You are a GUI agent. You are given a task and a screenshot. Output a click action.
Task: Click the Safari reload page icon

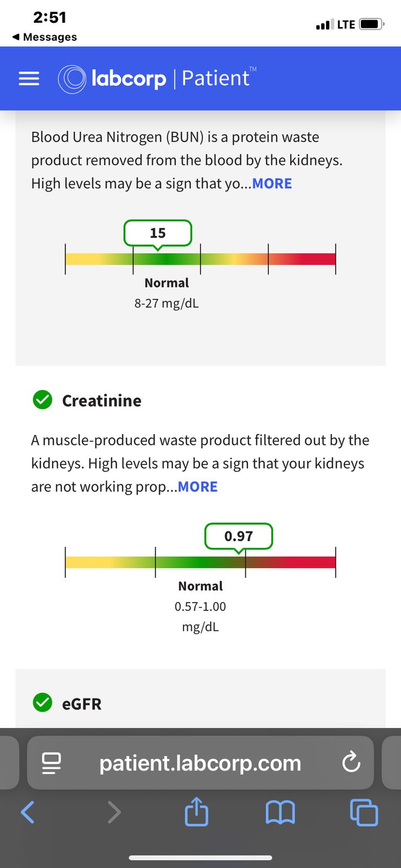tap(351, 762)
